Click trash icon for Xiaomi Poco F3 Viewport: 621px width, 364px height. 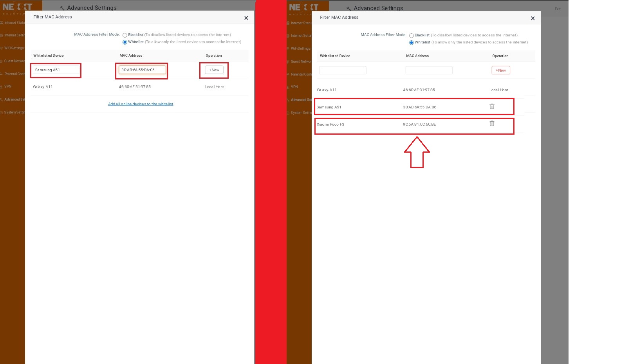tap(492, 124)
